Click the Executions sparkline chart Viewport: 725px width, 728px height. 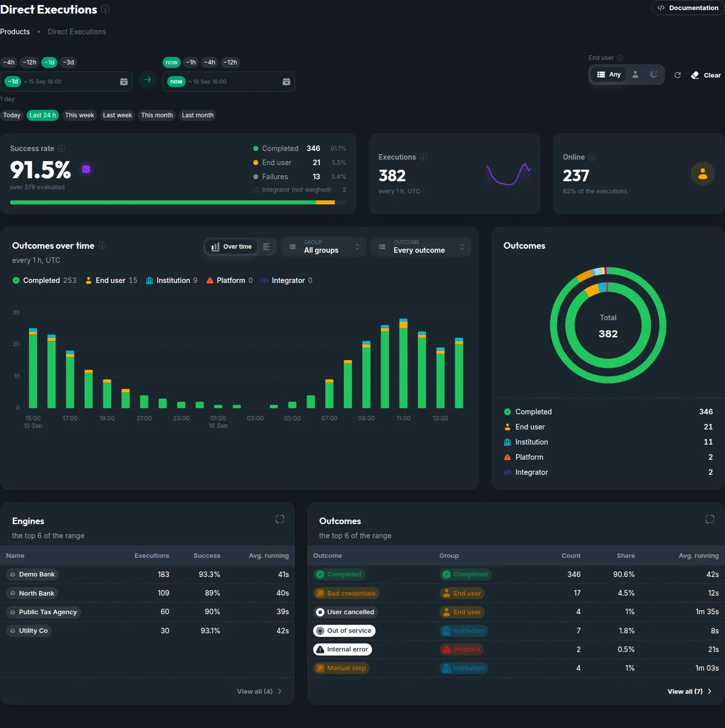tap(509, 174)
